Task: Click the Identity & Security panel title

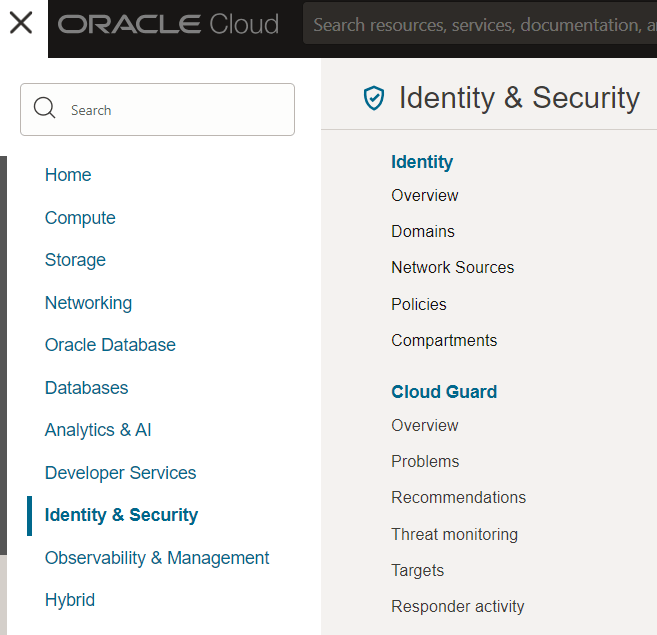Action: click(519, 98)
